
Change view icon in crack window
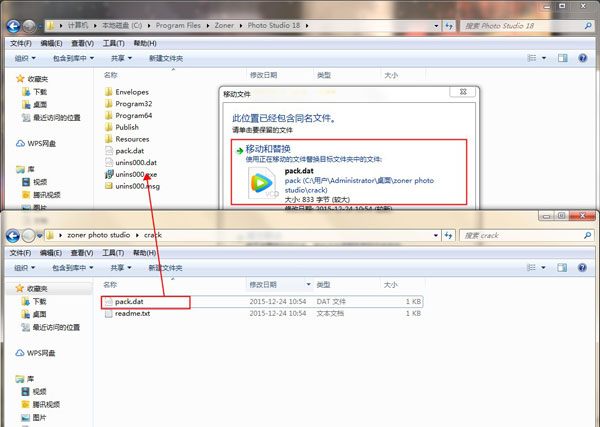click(x=531, y=267)
